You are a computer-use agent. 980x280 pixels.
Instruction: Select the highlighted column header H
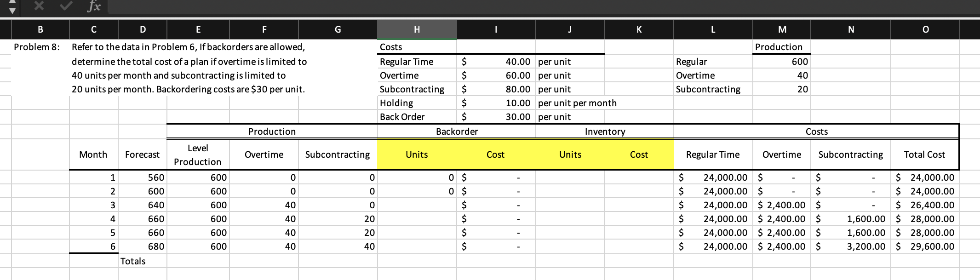[416, 29]
